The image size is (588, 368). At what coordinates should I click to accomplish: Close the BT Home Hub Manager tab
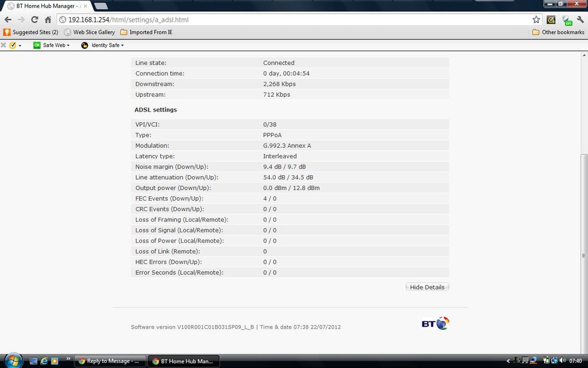click(x=85, y=6)
